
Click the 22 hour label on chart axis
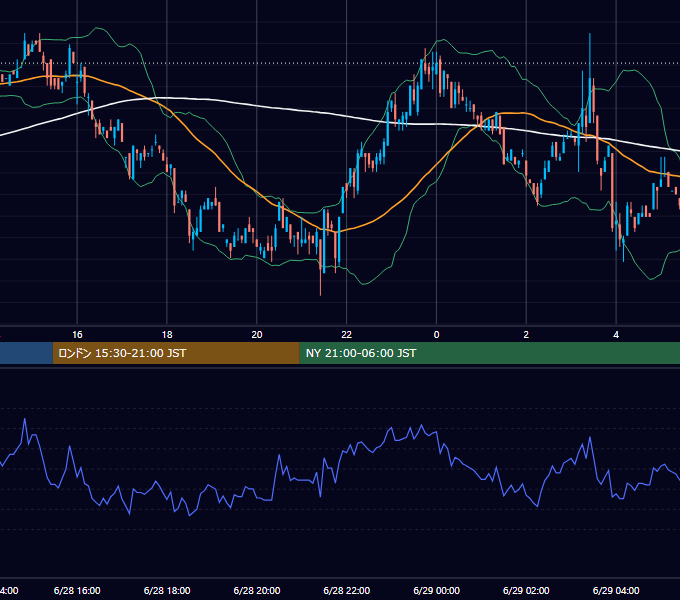(x=347, y=335)
